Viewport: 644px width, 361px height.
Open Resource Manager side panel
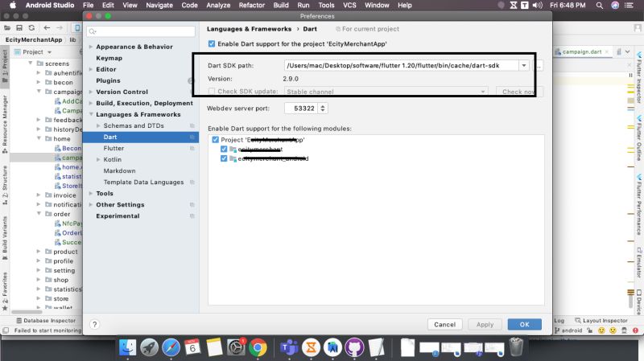(x=5, y=125)
